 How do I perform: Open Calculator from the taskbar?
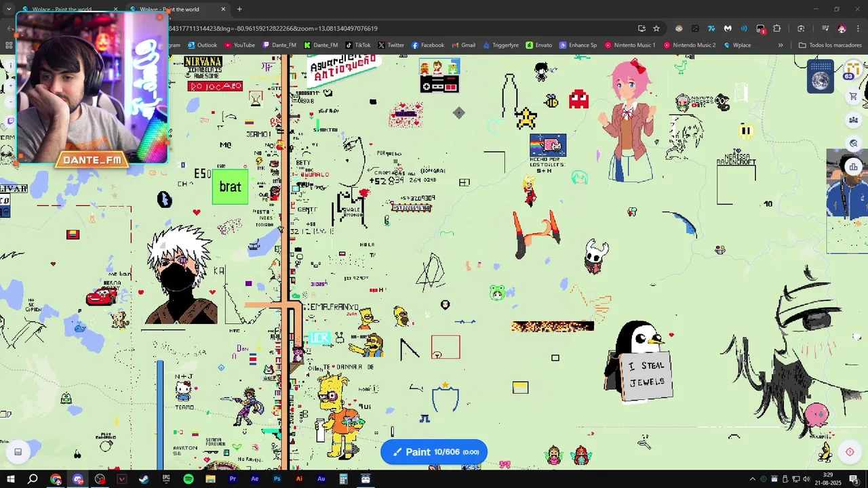click(343, 479)
